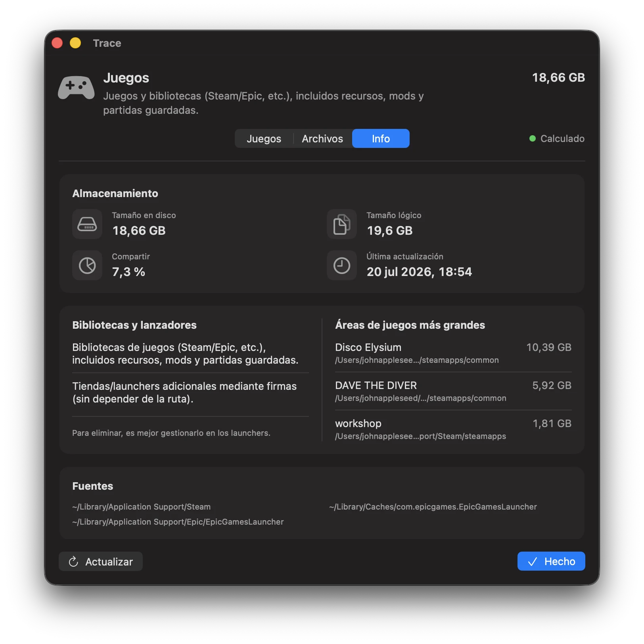644x644 pixels.
Task: Click the Hecho button
Action: 551,561
